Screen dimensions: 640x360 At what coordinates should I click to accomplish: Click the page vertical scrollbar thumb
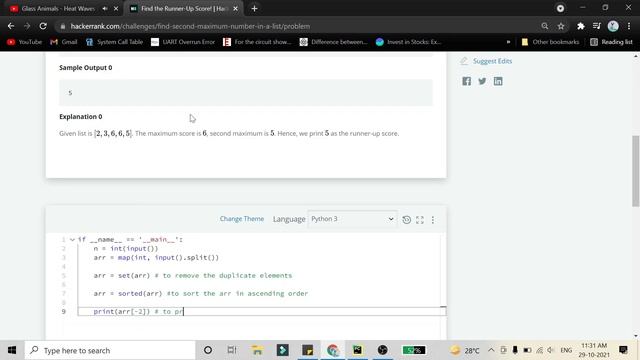[636, 171]
